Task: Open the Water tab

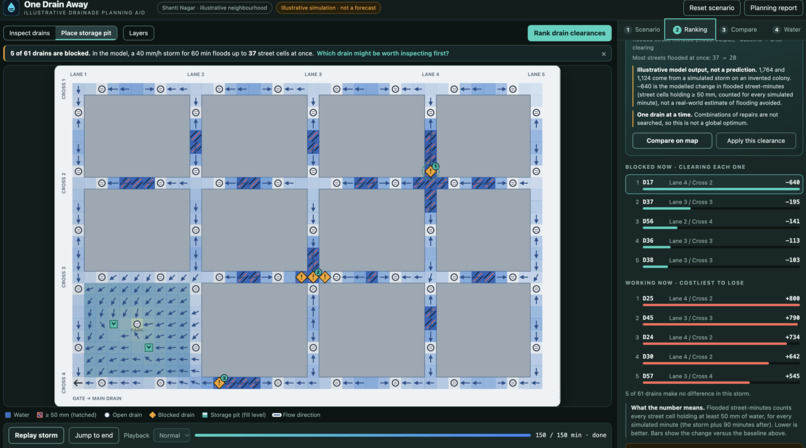Action: [787, 30]
